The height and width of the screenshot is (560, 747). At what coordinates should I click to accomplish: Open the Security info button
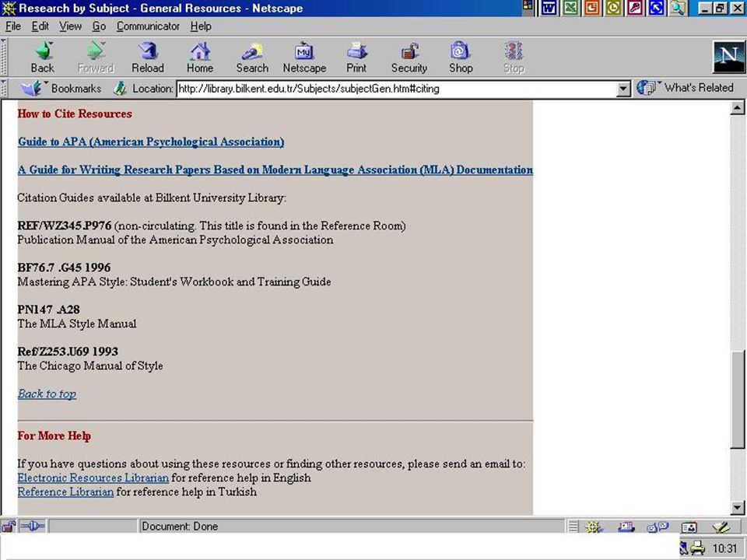click(x=409, y=57)
